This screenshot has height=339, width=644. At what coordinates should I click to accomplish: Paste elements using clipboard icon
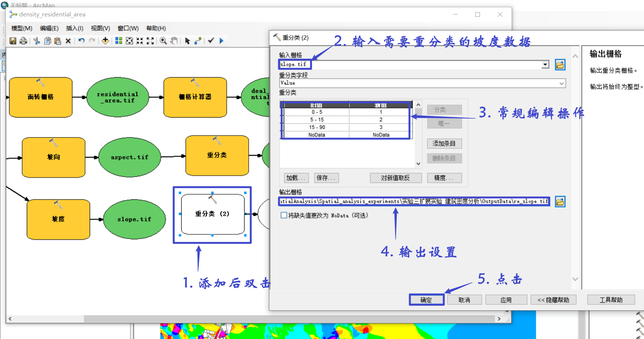(58, 41)
